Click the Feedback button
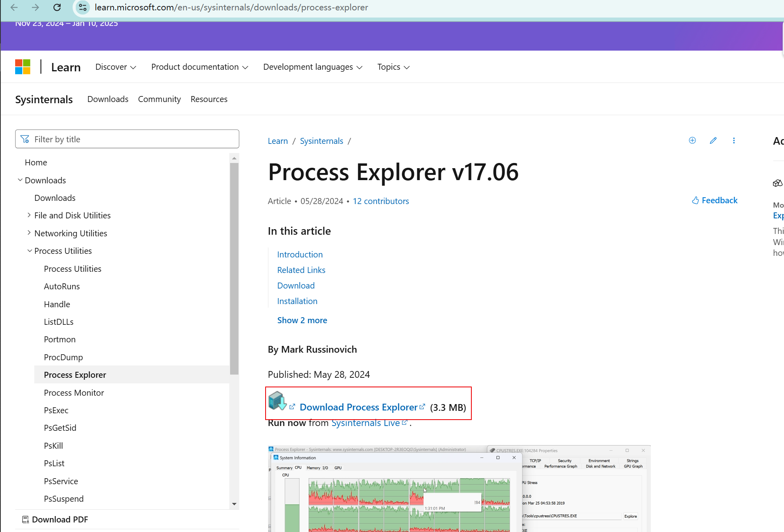Viewport: 784px width, 532px height. (x=715, y=200)
